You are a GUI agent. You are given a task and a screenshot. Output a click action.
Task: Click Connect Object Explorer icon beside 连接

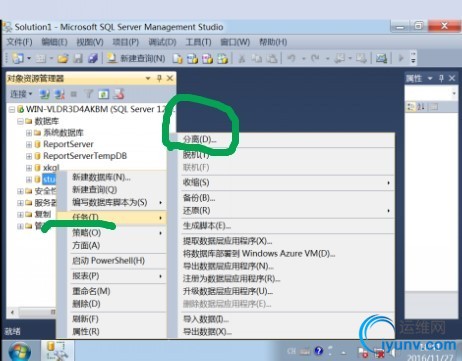pyautogui.click(x=44, y=94)
